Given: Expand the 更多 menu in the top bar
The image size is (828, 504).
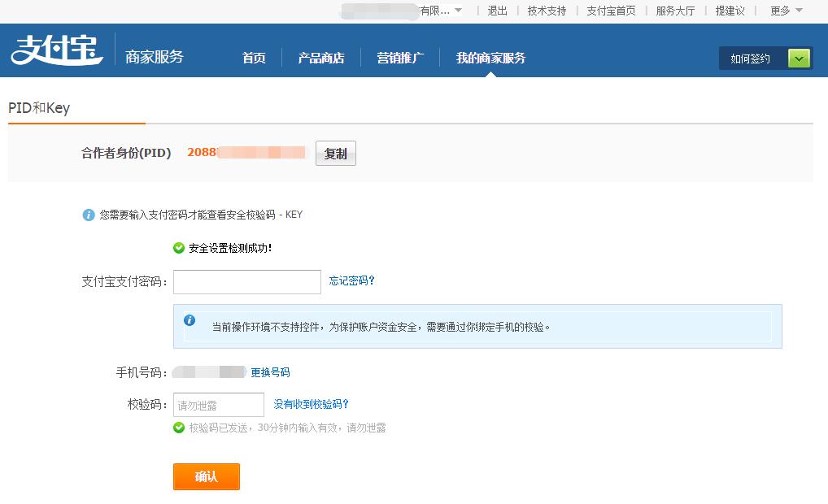Looking at the screenshot, I should tap(786, 11).
